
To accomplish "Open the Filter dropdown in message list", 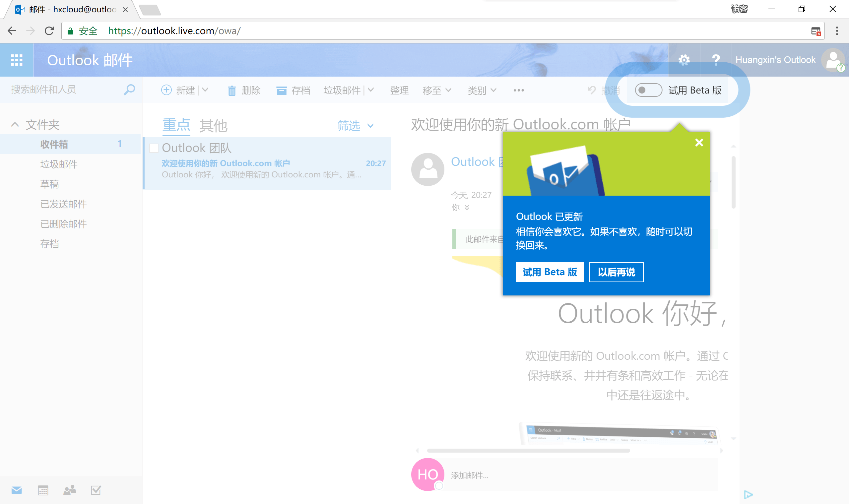I will coord(355,126).
